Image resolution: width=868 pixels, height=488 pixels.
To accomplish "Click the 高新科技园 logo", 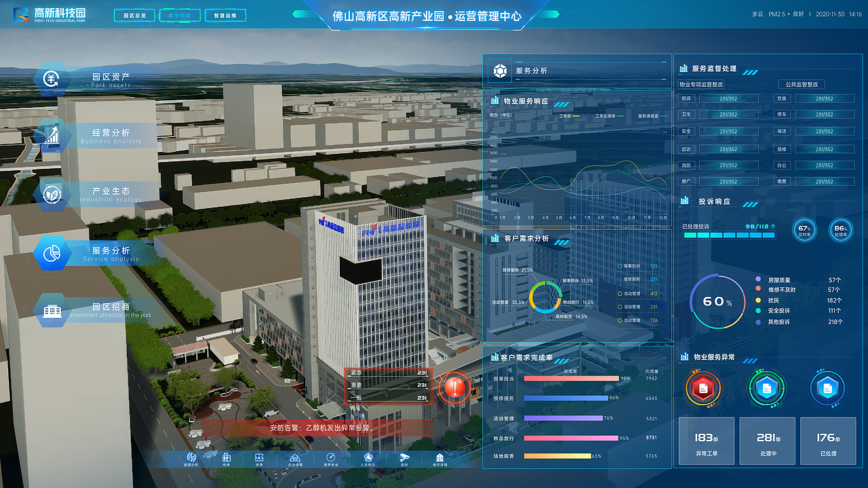I will point(50,14).
